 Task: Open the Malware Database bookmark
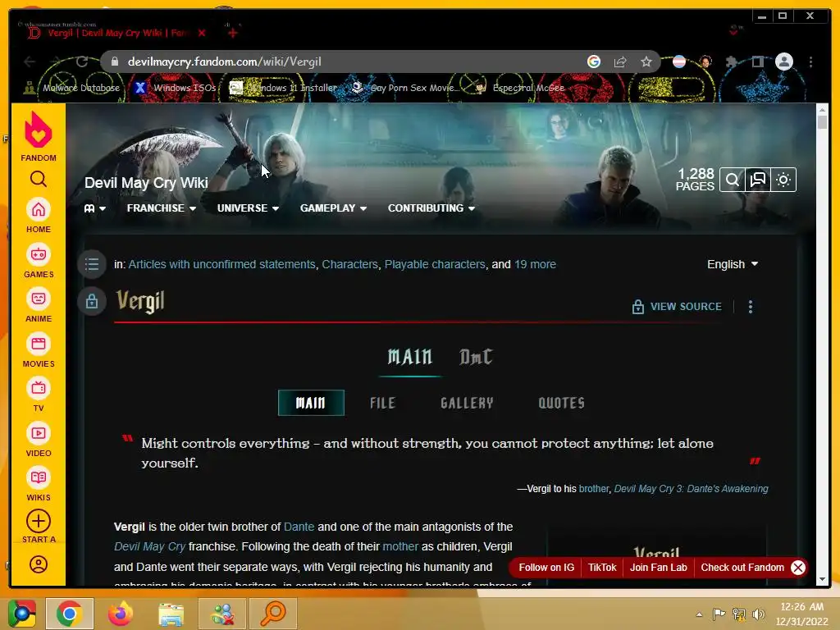coord(72,88)
